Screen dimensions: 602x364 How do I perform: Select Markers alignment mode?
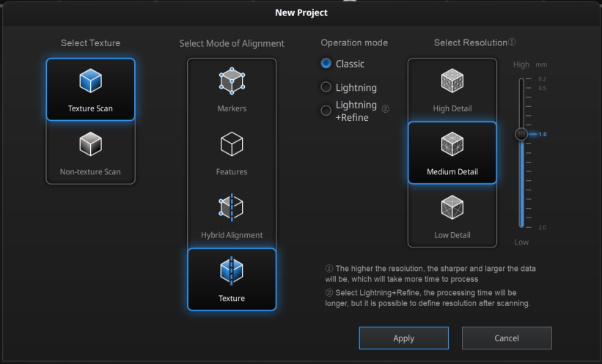(232, 90)
